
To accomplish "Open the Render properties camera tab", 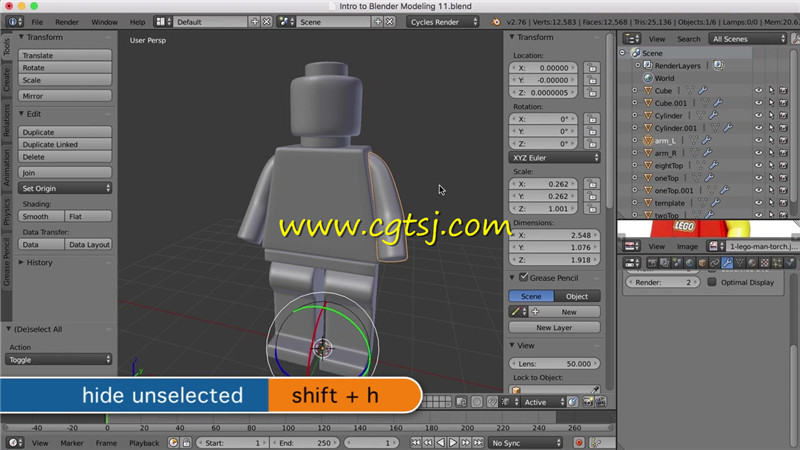I will click(x=652, y=263).
